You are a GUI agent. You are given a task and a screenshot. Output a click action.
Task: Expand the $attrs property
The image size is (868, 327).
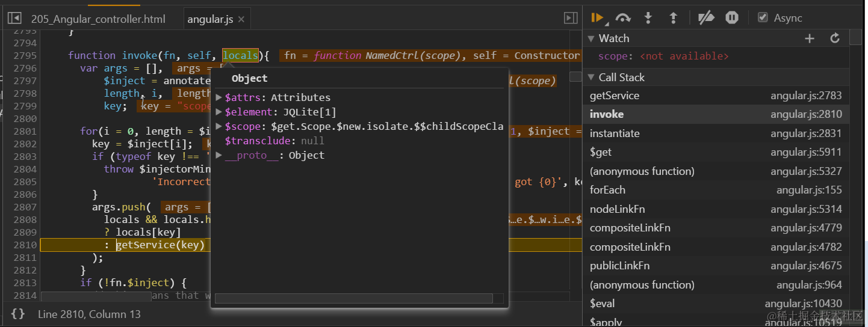point(219,97)
